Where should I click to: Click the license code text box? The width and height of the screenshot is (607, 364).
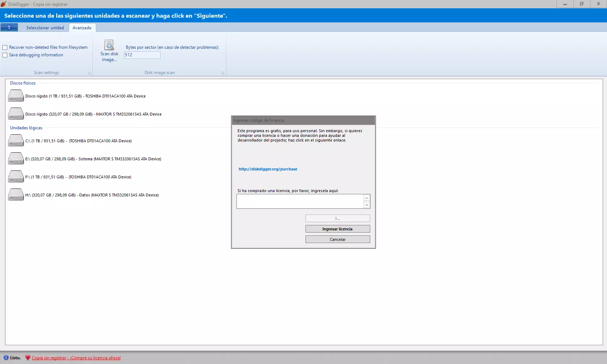pyautogui.click(x=300, y=201)
